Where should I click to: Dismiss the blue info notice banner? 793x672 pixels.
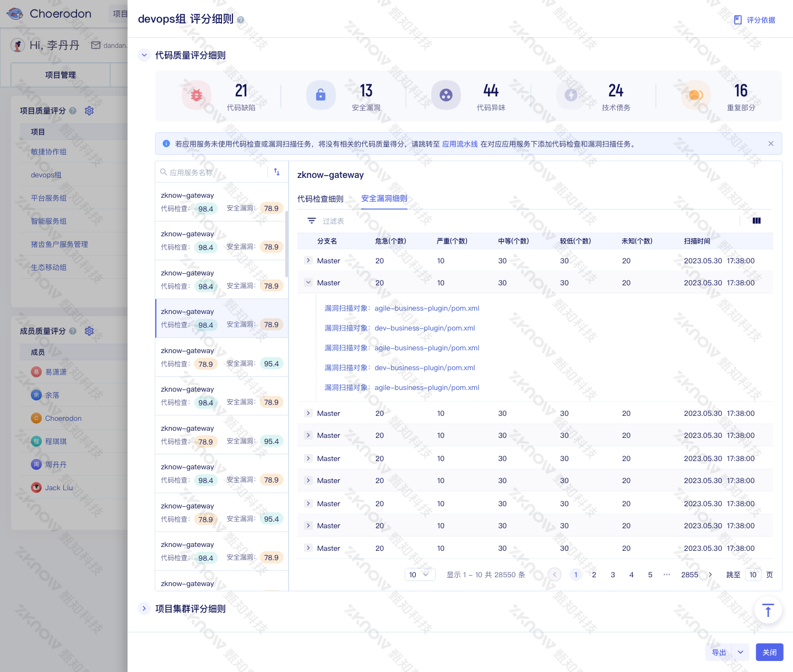[x=771, y=144]
